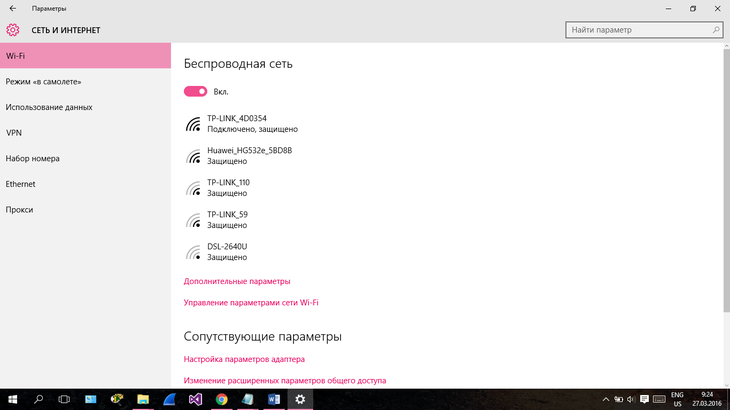Open Action Center notifications icon
Viewport: 730px width, 410px height.
point(644,399)
